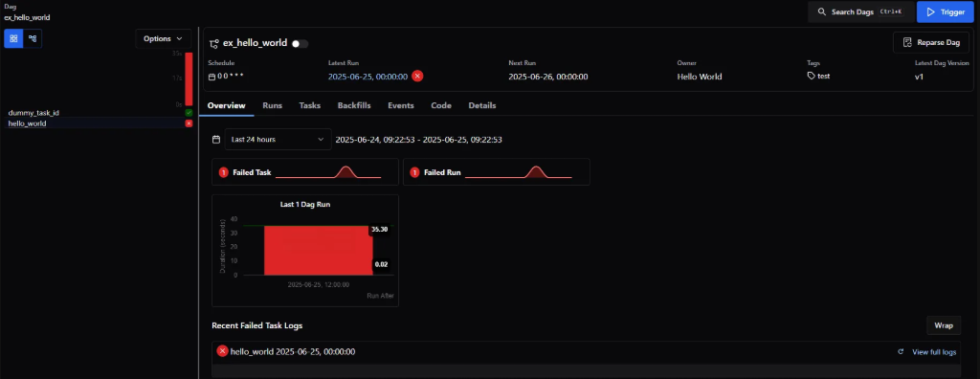This screenshot has width=980, height=379.
Task: Click the schedule cron expression 0 0 * * *
Action: [x=231, y=77]
